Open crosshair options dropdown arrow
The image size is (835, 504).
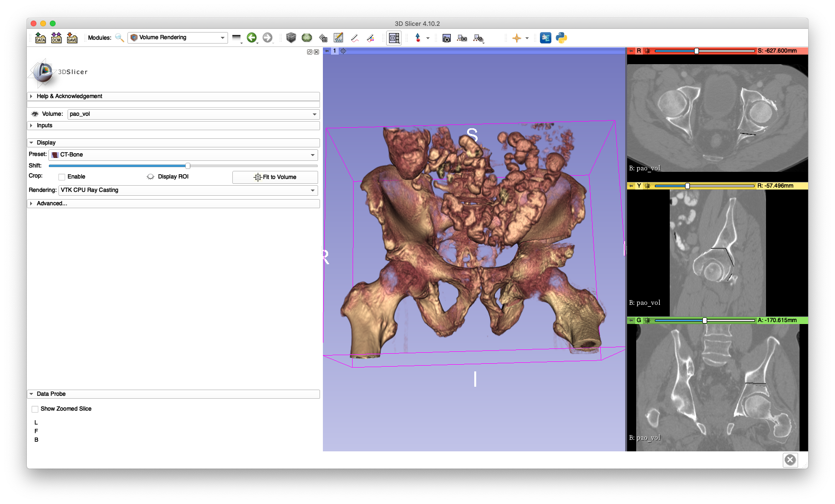click(527, 38)
